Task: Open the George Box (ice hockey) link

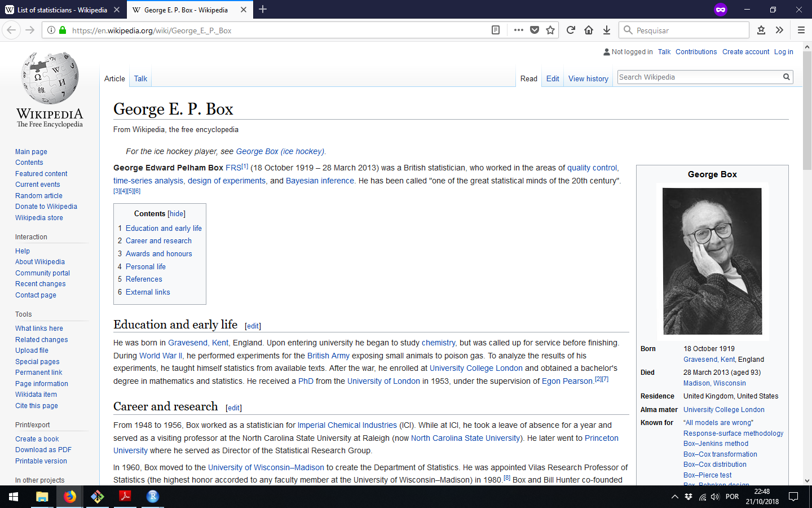Action: (x=280, y=151)
